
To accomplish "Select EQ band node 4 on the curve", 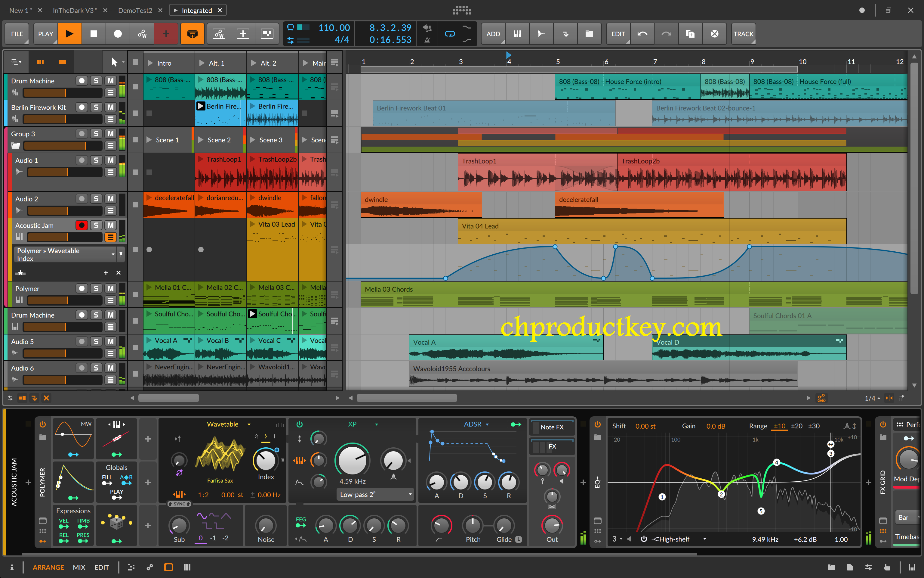I will coord(776,462).
